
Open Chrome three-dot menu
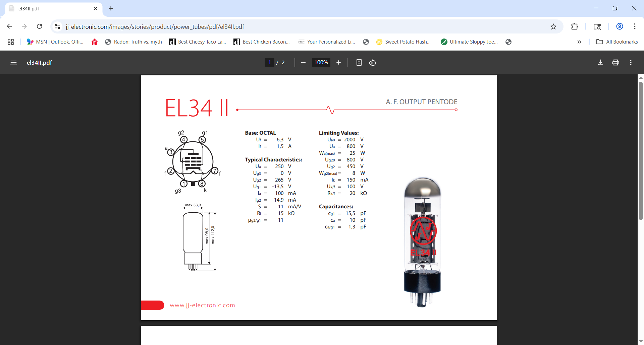(x=635, y=26)
